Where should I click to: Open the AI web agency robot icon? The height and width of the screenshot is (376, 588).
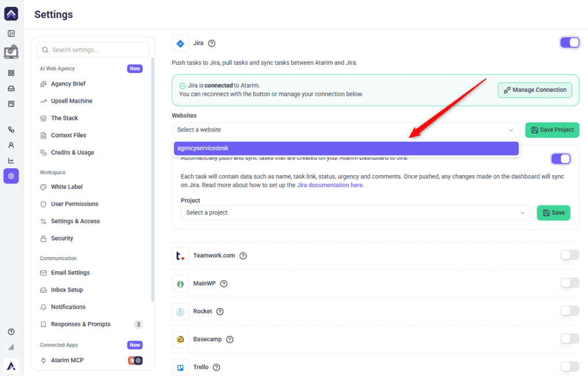(11, 51)
